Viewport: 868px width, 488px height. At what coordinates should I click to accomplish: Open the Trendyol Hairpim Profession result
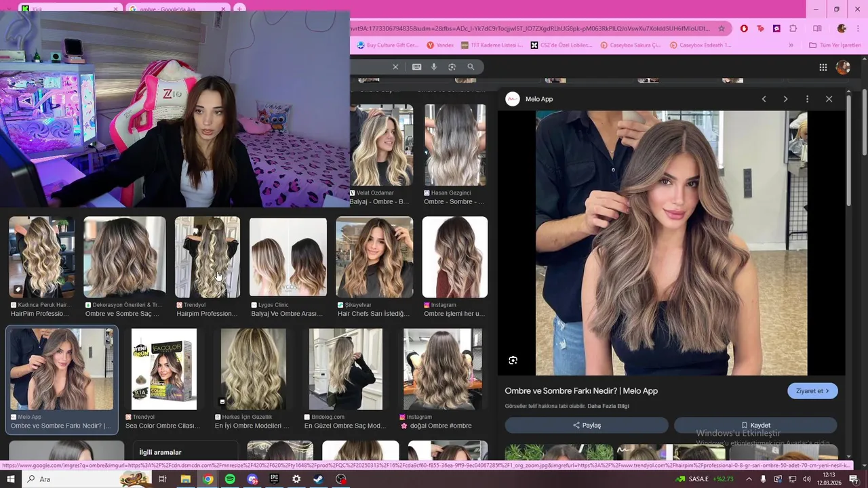point(207,267)
